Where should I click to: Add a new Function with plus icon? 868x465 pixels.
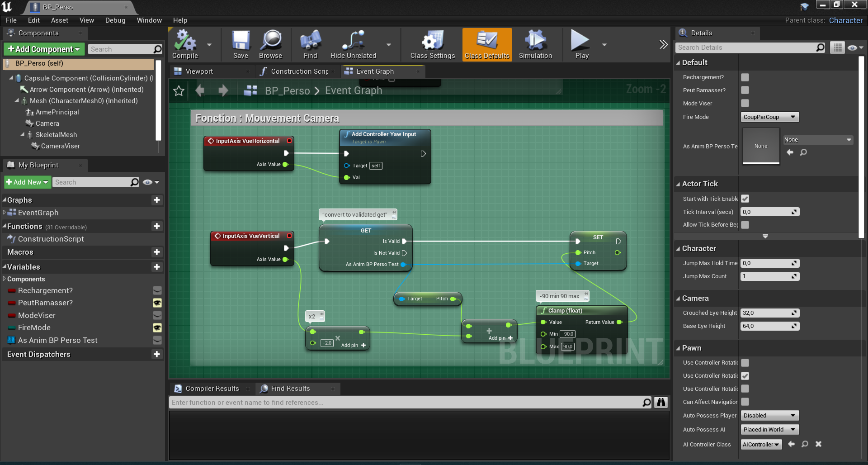pos(157,226)
